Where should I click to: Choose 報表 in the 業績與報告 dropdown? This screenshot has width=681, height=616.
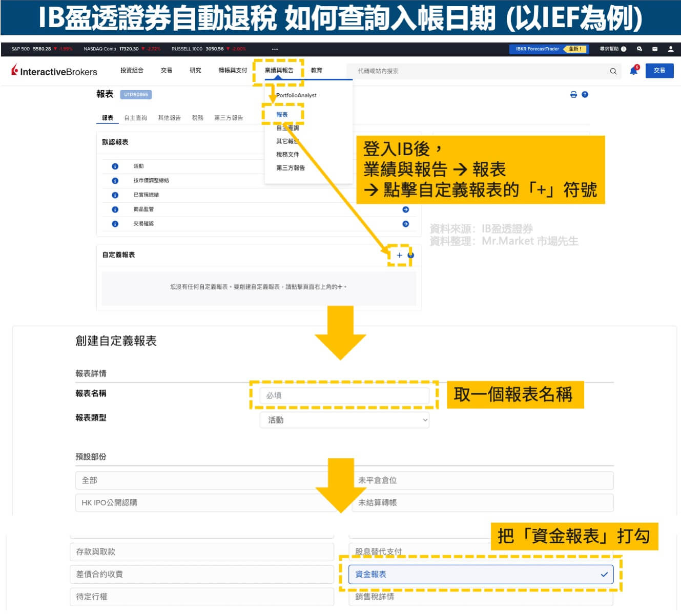(x=282, y=115)
